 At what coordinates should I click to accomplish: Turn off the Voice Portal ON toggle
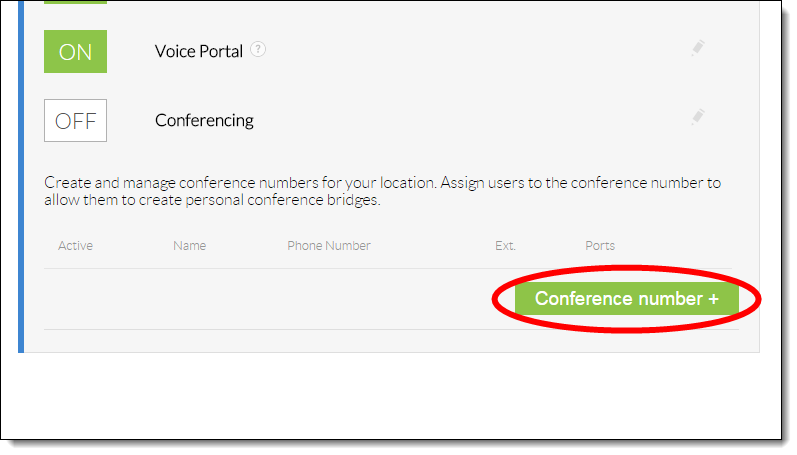(75, 52)
